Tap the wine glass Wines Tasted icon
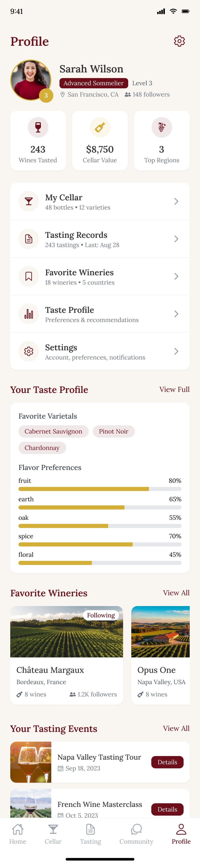 [x=38, y=127]
